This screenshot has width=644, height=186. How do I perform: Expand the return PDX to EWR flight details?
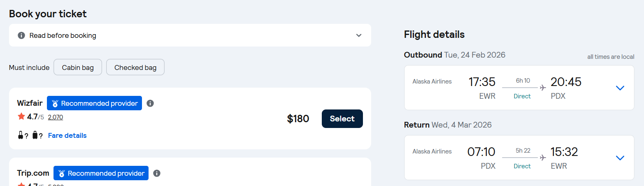point(620,158)
